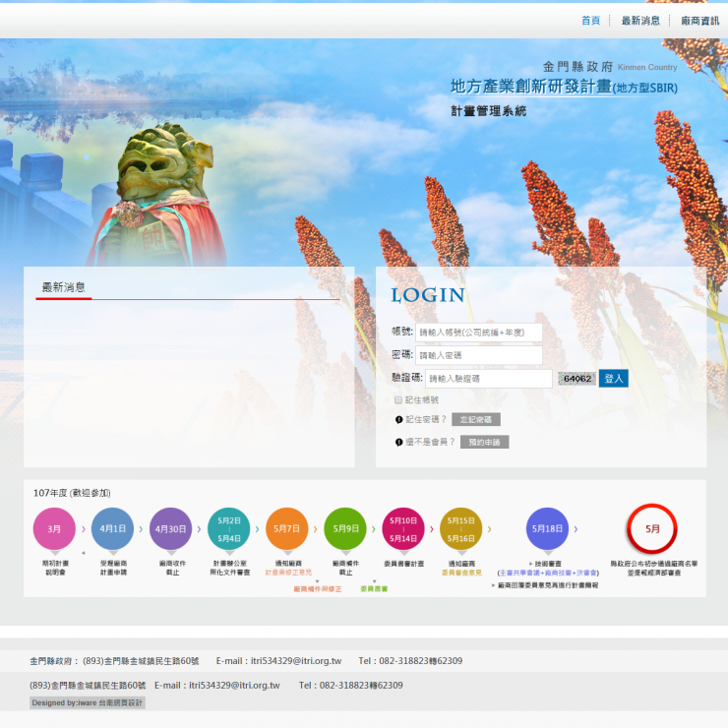The width and height of the screenshot is (728, 728).
Task: Go to 廠商資訊 in top navigation
Action: (699, 21)
